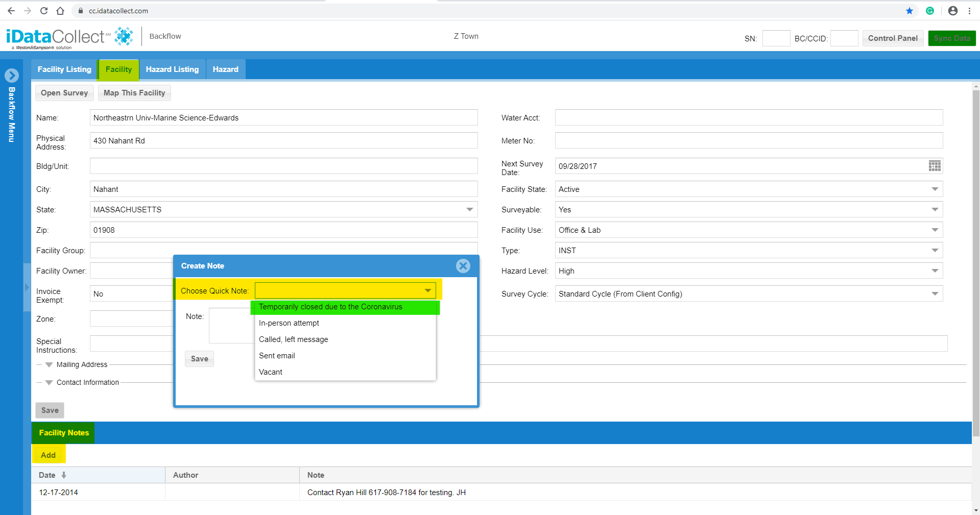Open the Grammarly extension icon

click(930, 11)
